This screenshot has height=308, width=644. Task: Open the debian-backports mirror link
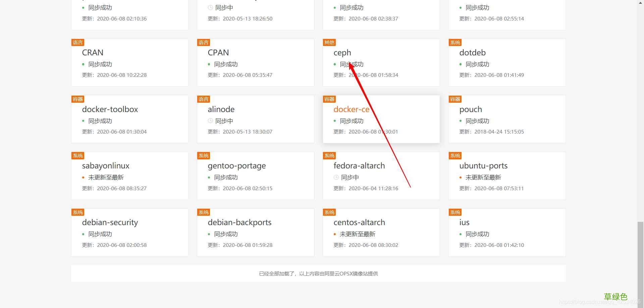(x=239, y=222)
